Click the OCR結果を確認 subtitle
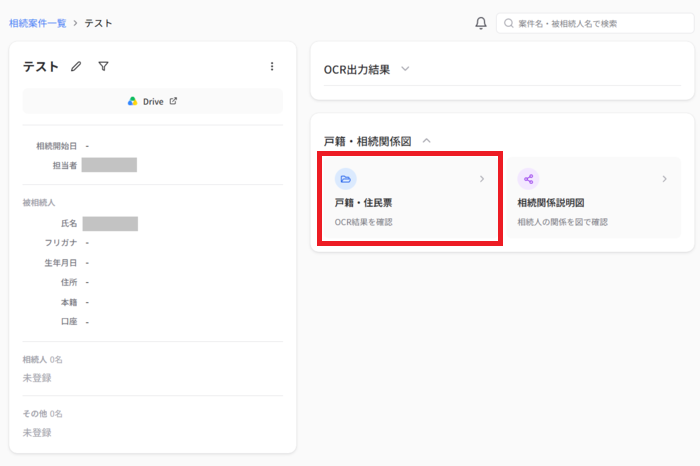Image resolution: width=700 pixels, height=466 pixels. [x=363, y=222]
